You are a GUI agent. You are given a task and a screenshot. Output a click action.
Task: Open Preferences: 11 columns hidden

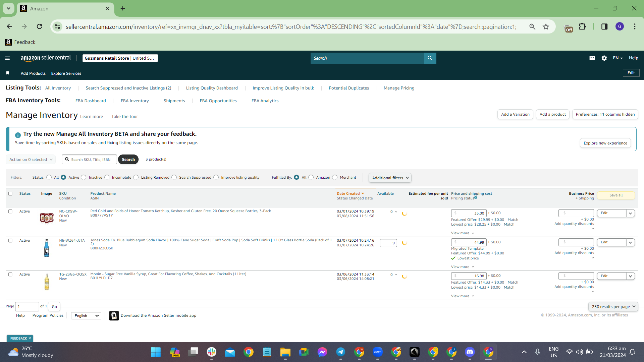[605, 114]
